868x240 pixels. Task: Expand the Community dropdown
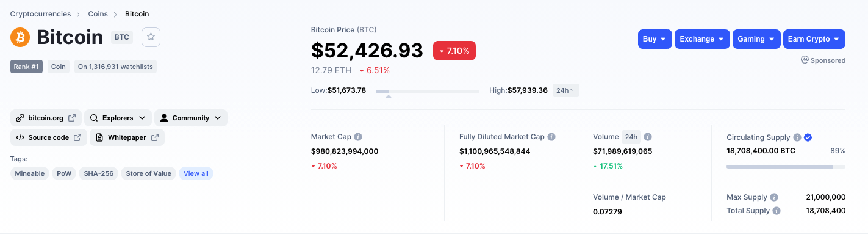[x=191, y=118]
